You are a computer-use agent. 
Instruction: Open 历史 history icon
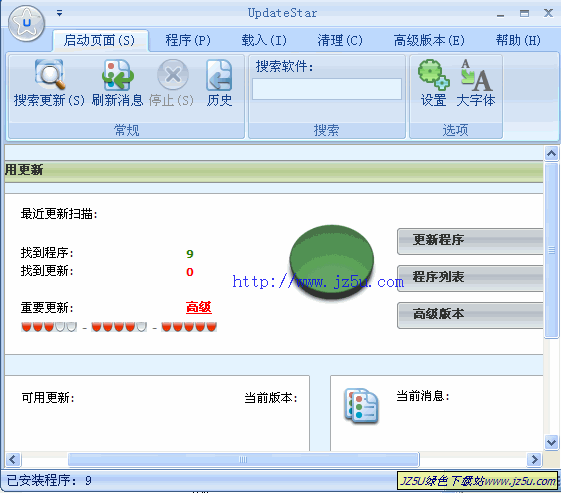coord(219,75)
